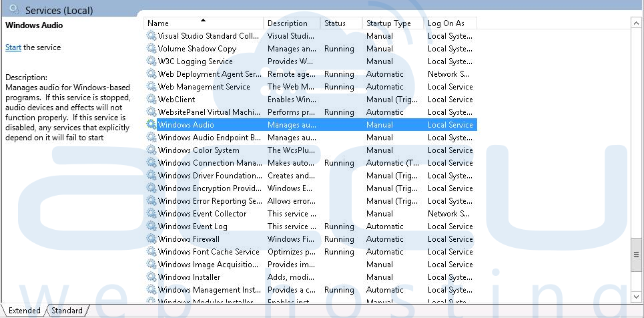
Task: Select Windows Color System service name
Action: (x=198, y=150)
